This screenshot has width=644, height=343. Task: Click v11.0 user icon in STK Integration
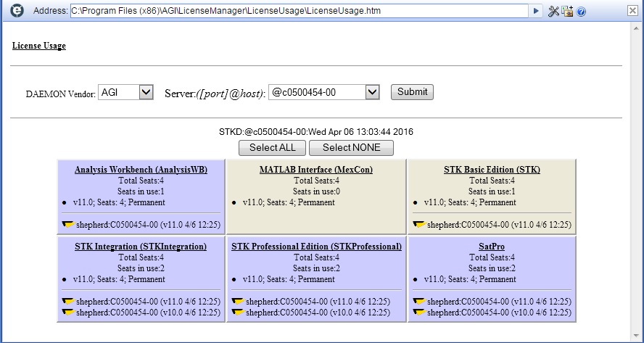(68, 301)
